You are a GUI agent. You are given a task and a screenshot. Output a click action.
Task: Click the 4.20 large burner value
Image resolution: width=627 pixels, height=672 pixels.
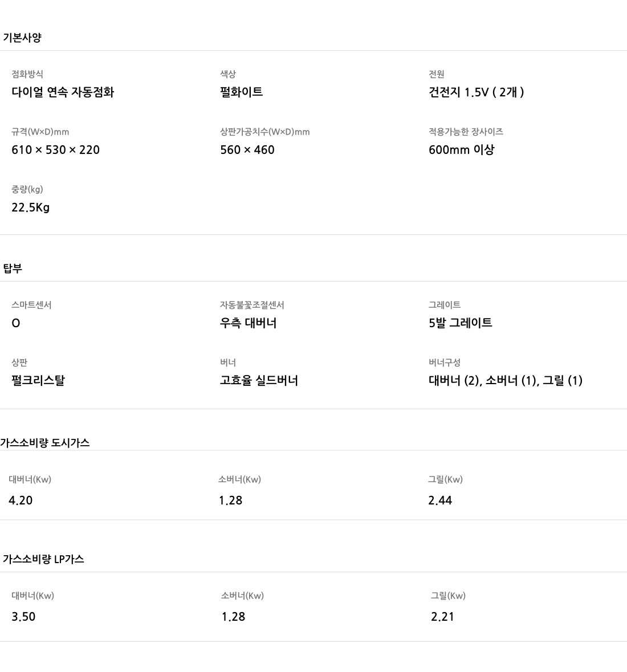click(21, 500)
